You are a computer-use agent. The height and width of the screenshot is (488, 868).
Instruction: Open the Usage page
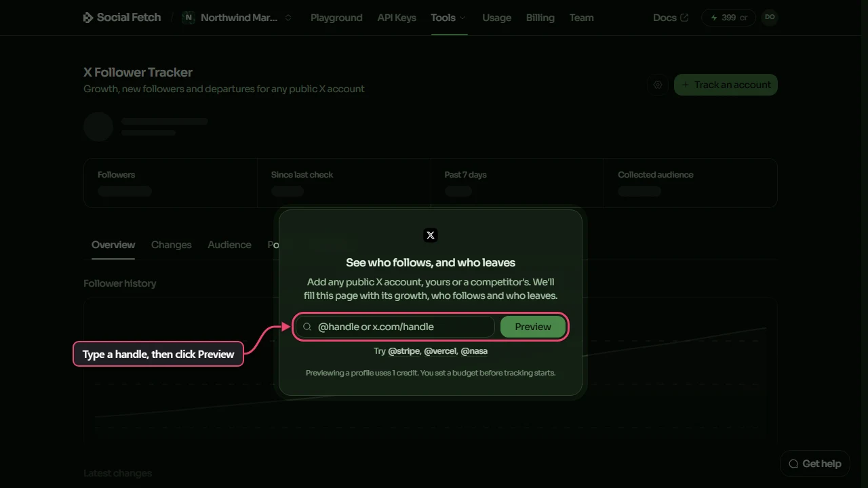[496, 18]
